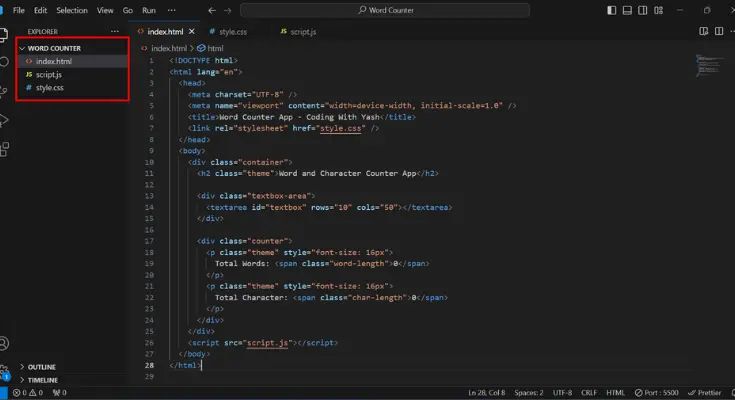Open the Selection menu
735x400 pixels.
click(72, 10)
